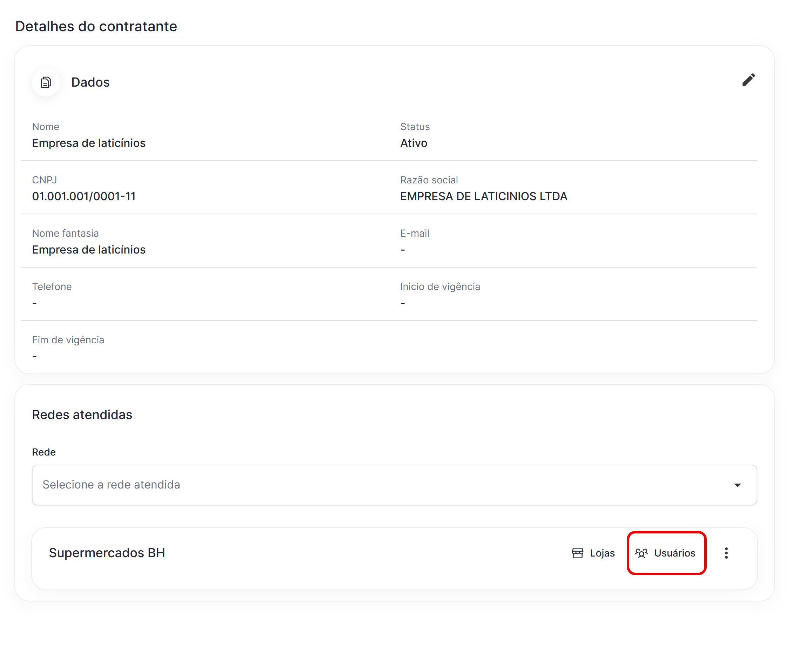Click the 'Redes atendidas' section heading
812x647 pixels.
point(82,415)
